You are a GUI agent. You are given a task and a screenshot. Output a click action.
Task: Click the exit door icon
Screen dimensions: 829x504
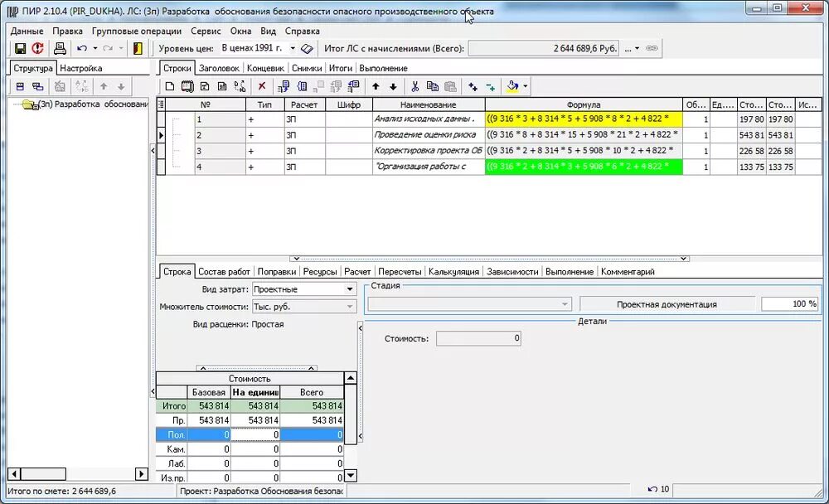pyautogui.click(x=138, y=49)
